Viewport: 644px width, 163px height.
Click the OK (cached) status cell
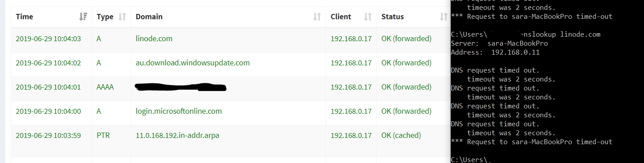point(401,135)
